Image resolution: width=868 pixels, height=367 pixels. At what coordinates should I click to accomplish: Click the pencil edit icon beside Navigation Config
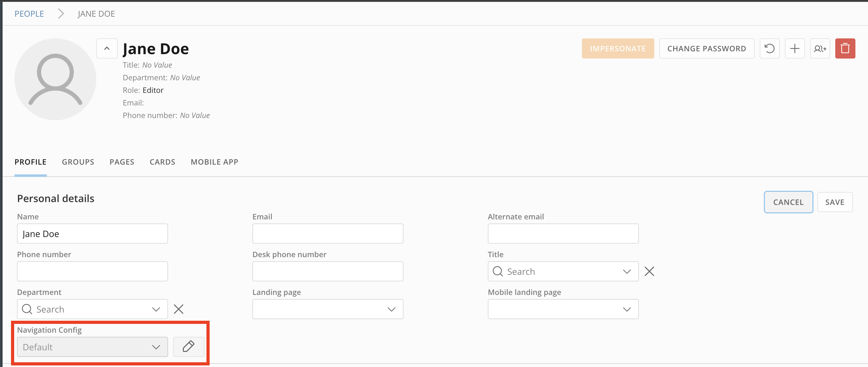[x=189, y=347]
